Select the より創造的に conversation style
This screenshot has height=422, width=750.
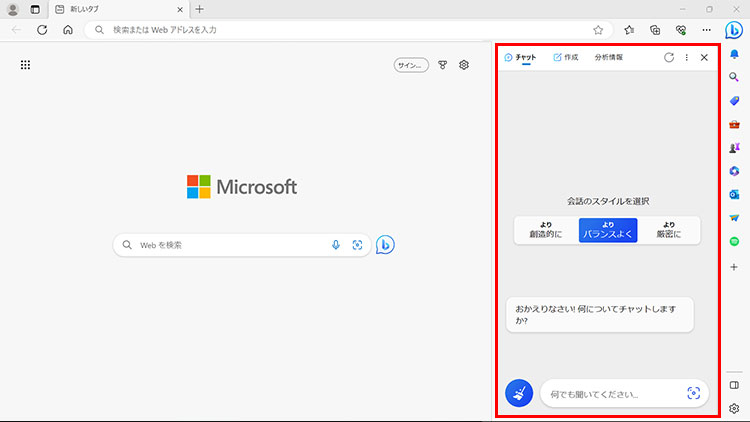546,230
